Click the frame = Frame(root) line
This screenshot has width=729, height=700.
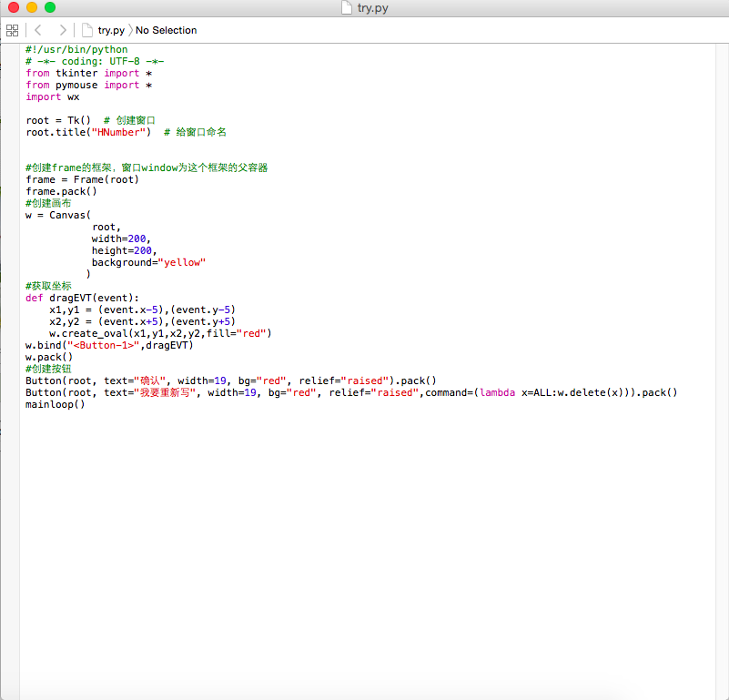point(82,179)
